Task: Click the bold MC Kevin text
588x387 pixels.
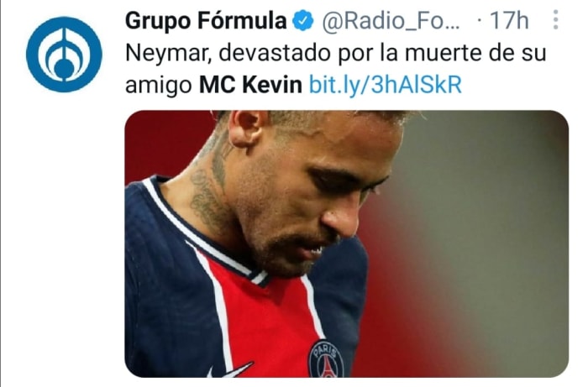Action: pyautogui.click(x=250, y=85)
